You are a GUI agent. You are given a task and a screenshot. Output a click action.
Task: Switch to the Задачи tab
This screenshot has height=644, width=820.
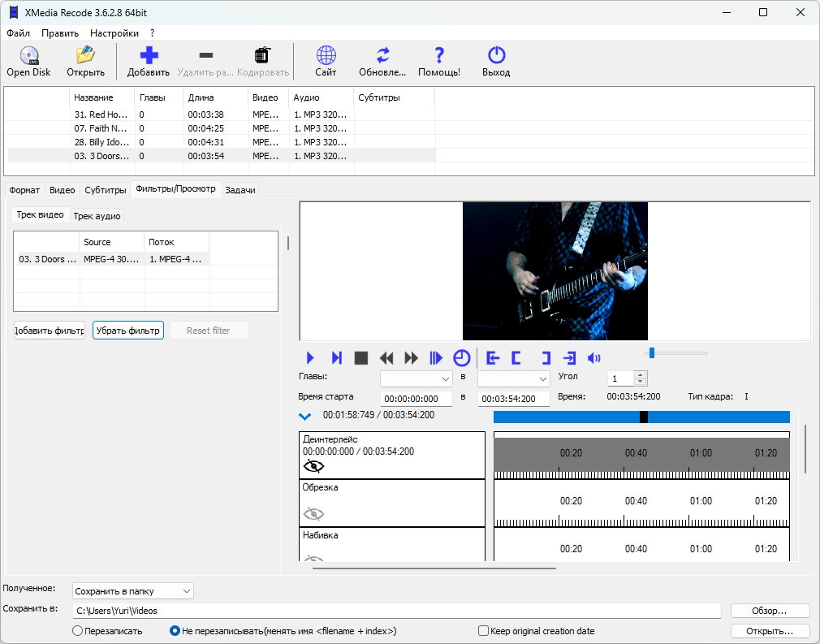pyautogui.click(x=240, y=190)
